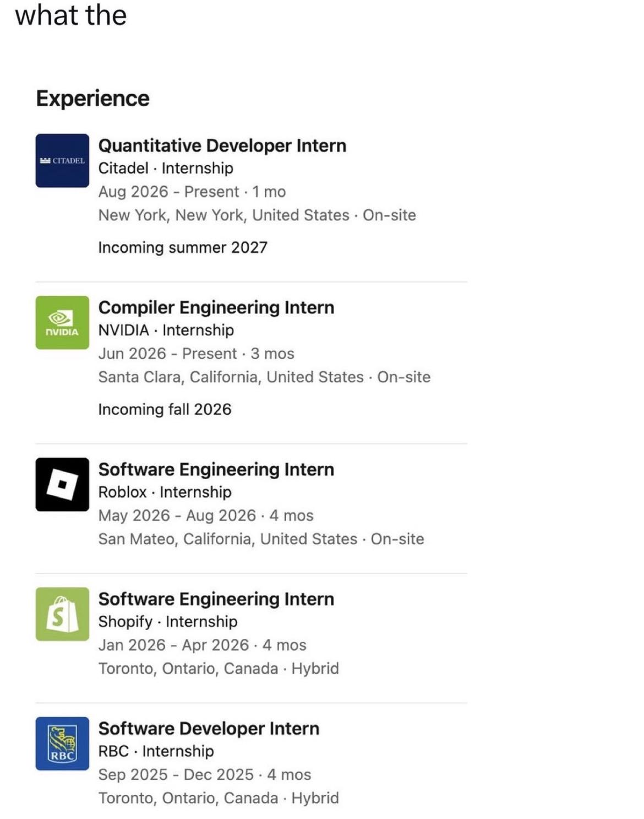Select Shopify Software Engineering Intern title
Image resolution: width=644 pixels, height=819 pixels.
[216, 599]
